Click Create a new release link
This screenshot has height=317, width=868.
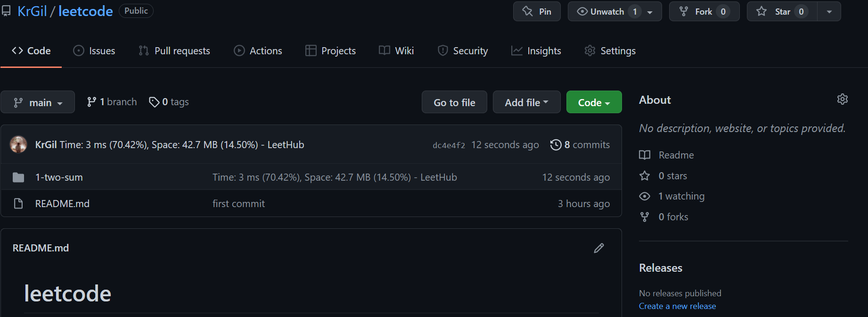[677, 306]
